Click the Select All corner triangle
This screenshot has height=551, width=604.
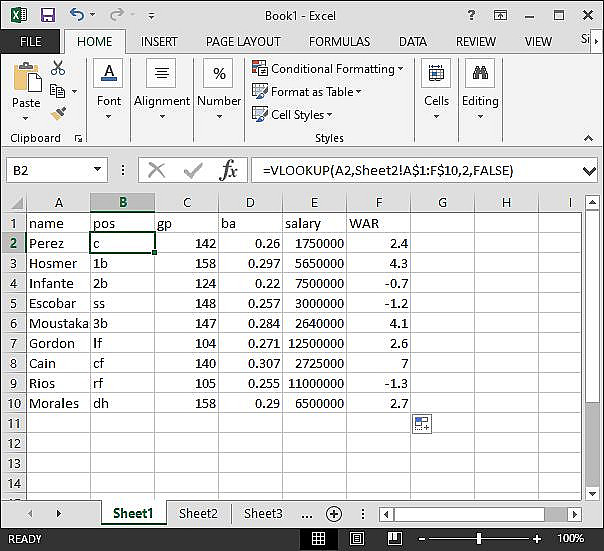(17, 202)
